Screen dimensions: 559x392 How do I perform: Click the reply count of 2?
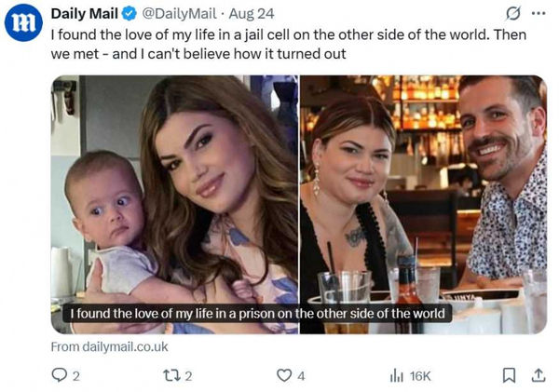coord(75,375)
